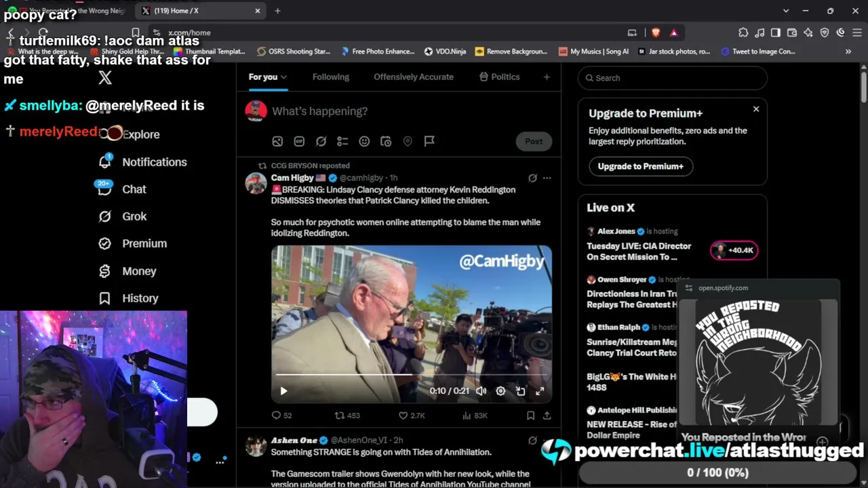Screen dimensions: 868x488
Task: Open the Leo AI sparkle icon
Action: coord(808,33)
